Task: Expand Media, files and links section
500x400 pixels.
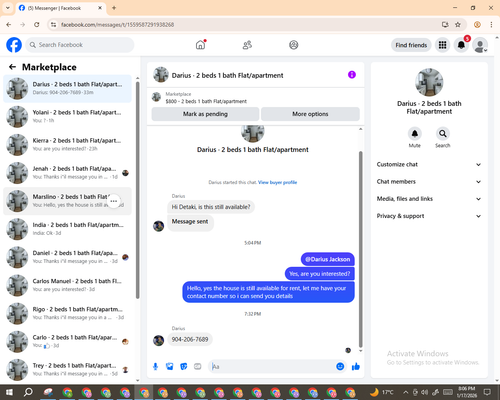Action: click(429, 199)
